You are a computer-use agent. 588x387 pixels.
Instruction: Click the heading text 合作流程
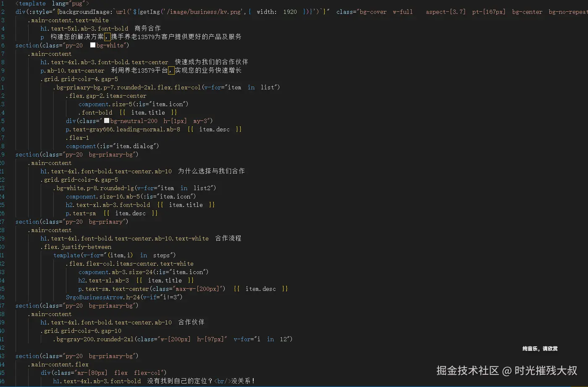pyautogui.click(x=229, y=238)
